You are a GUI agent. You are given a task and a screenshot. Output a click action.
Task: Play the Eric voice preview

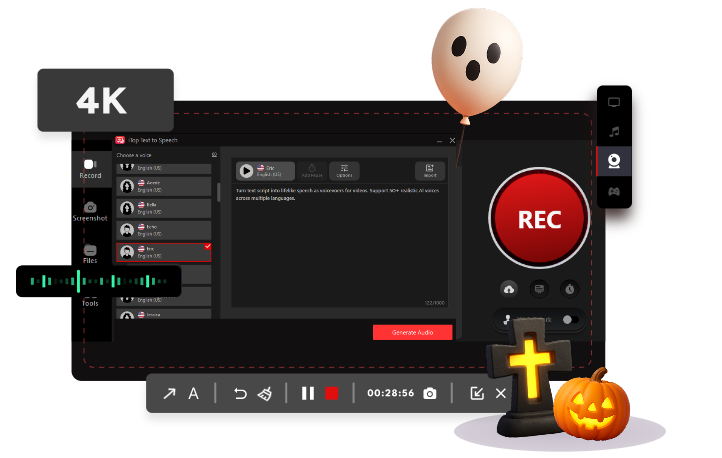pos(246,171)
